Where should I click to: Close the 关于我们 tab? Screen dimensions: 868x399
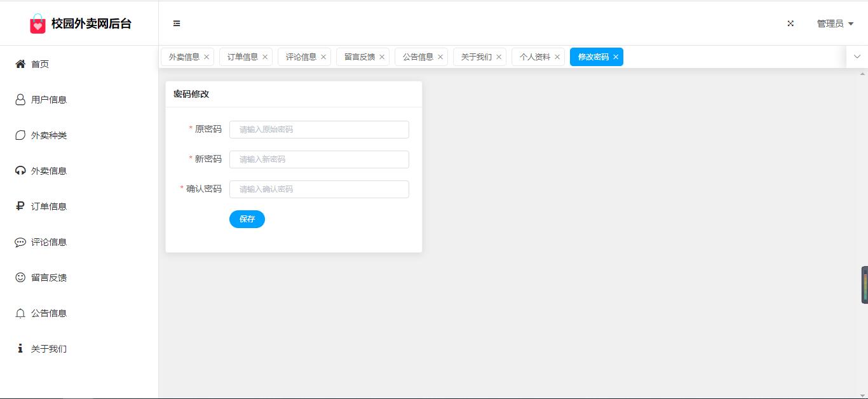tap(499, 57)
